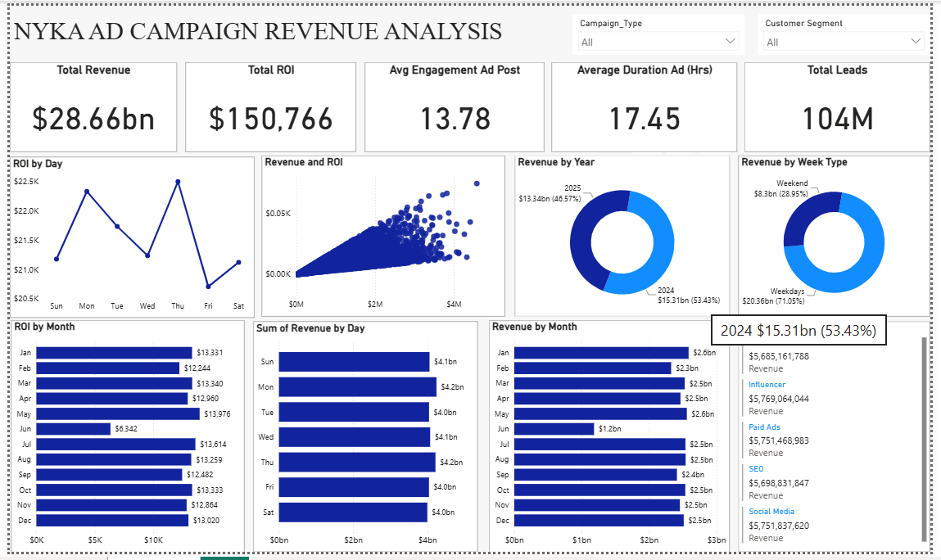This screenshot has height=560, width=941.
Task: Click the Mon data point in ROI by Day
Action: [87, 192]
